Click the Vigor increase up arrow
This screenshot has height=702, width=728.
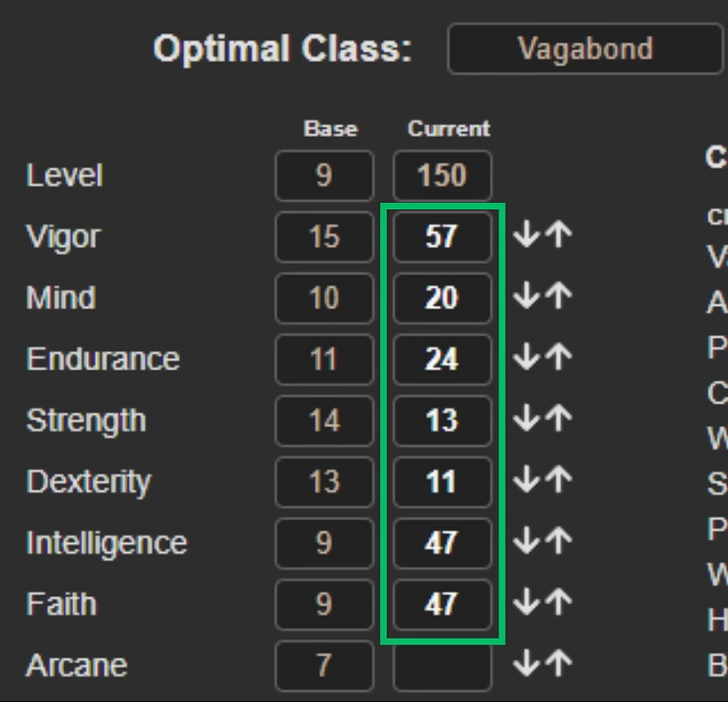pos(559,237)
